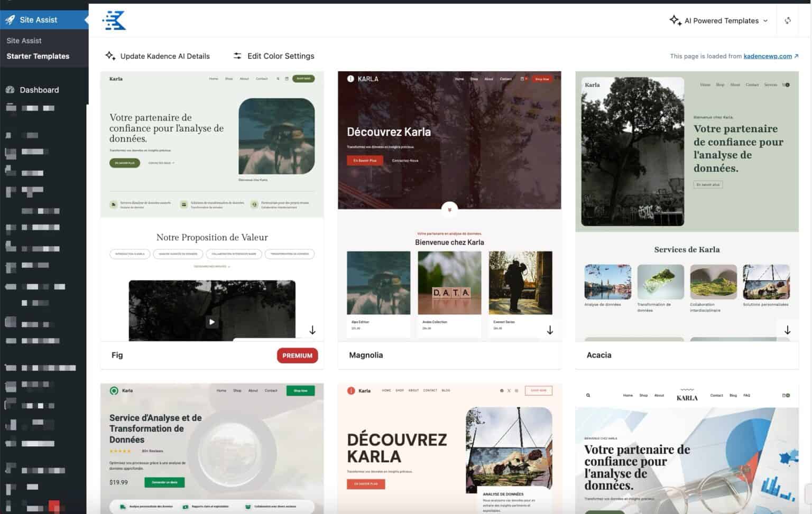Select the rocket icon next to Site Assist
This screenshot has width=812, height=514.
point(11,20)
